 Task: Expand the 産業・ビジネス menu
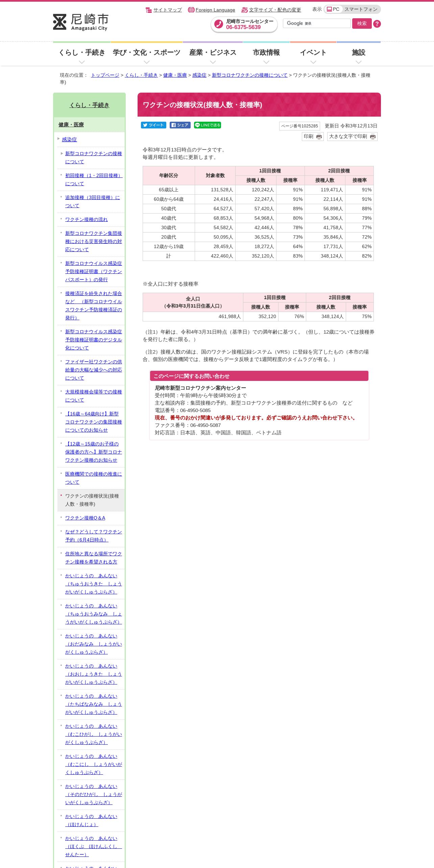point(213,54)
